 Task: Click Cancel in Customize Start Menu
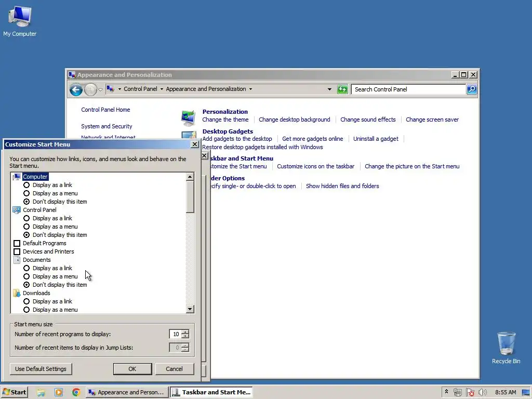click(x=175, y=369)
